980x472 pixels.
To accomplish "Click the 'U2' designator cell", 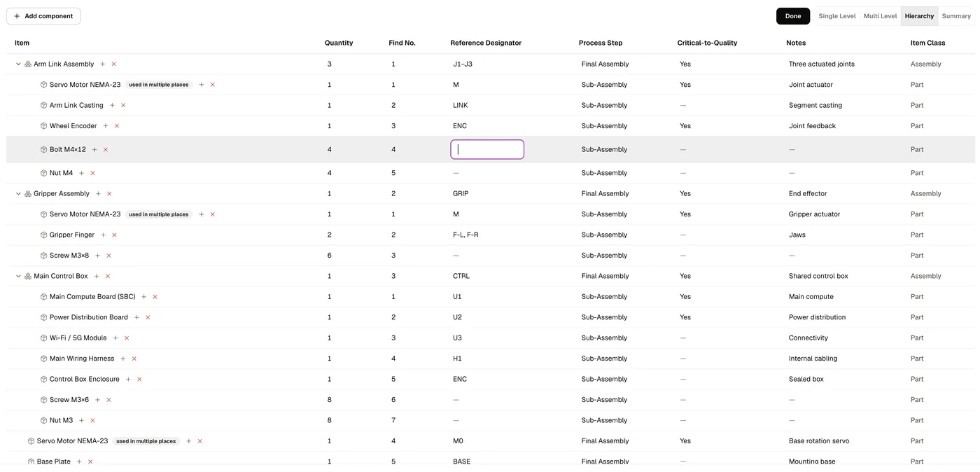I will click(x=457, y=317).
